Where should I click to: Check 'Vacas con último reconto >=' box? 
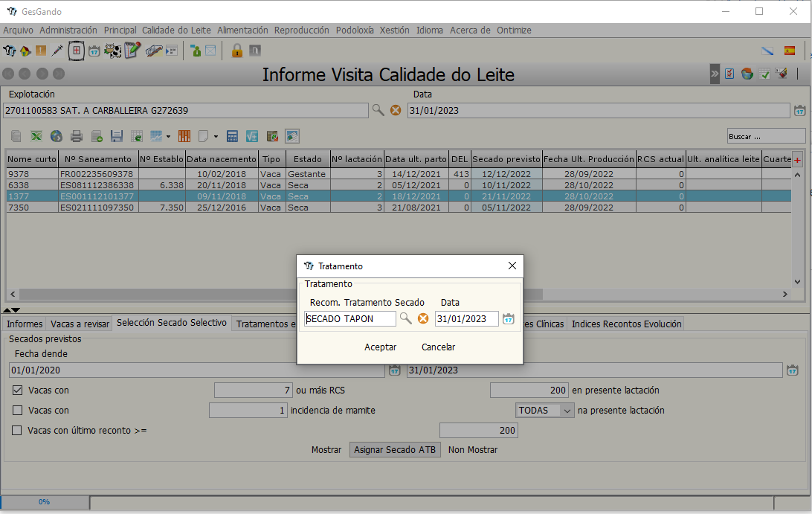click(17, 431)
